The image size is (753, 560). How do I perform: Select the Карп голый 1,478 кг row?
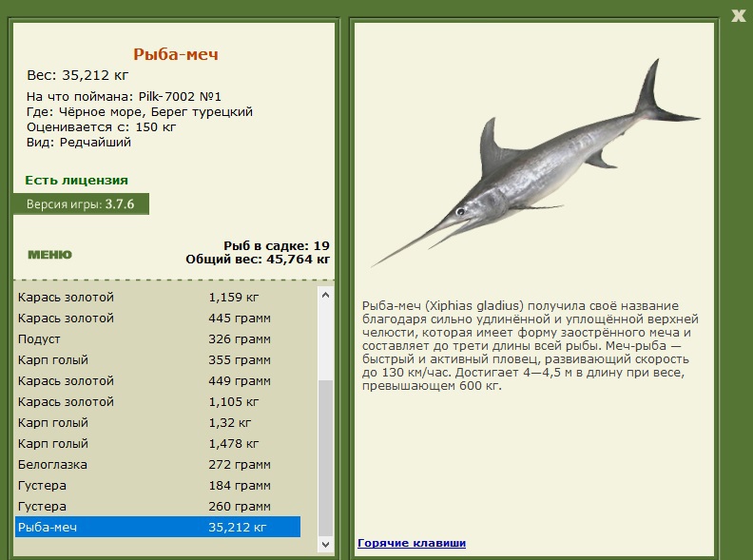tap(158, 443)
